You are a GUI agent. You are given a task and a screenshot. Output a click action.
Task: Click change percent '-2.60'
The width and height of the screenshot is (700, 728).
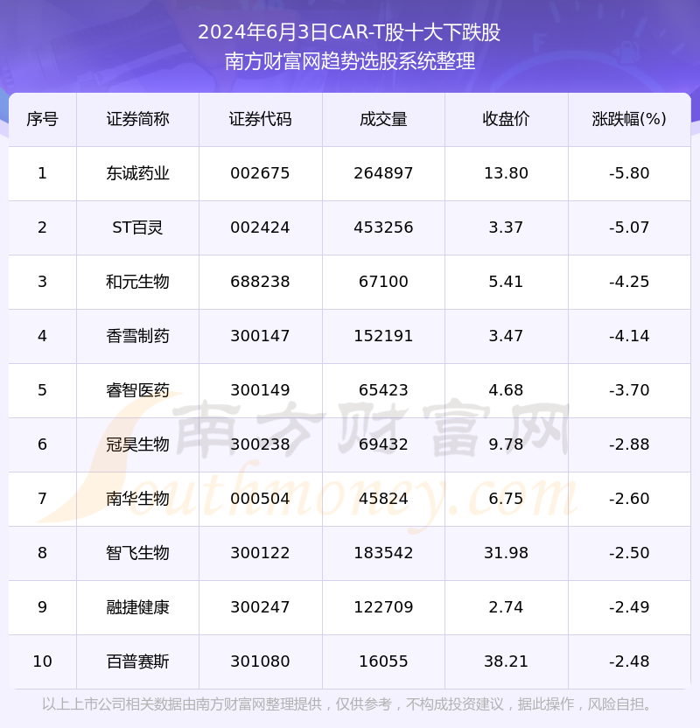click(x=629, y=499)
